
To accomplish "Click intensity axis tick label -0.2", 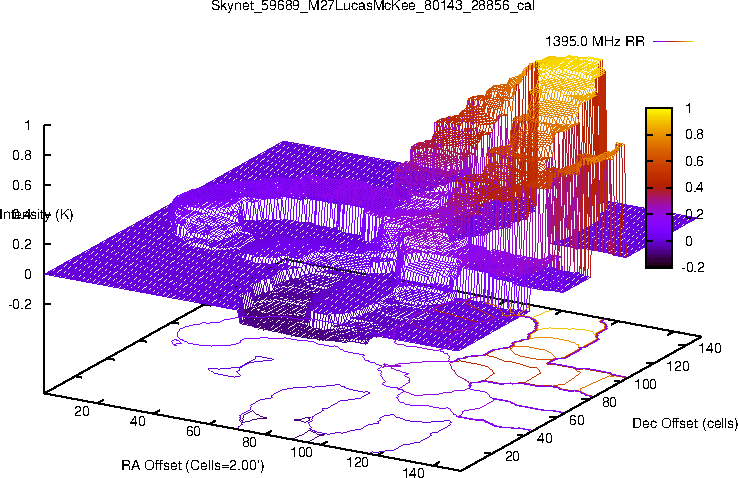I will point(20,303).
